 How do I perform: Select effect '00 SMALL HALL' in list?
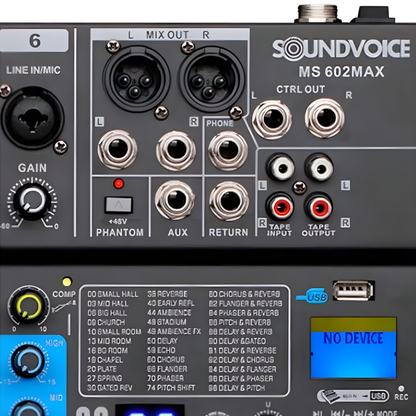pos(113,294)
